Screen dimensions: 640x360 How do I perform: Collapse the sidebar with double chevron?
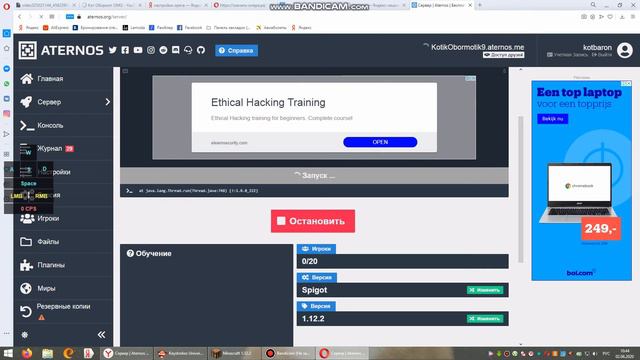coord(101,335)
